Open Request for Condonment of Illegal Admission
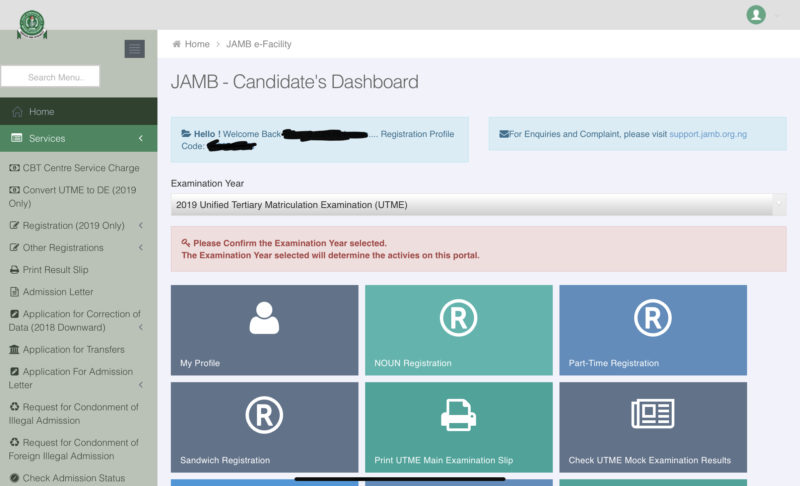 click(x=73, y=414)
